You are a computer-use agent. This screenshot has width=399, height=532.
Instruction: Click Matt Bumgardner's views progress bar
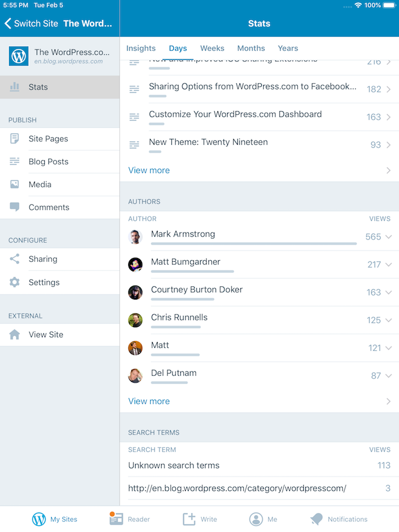193,271
